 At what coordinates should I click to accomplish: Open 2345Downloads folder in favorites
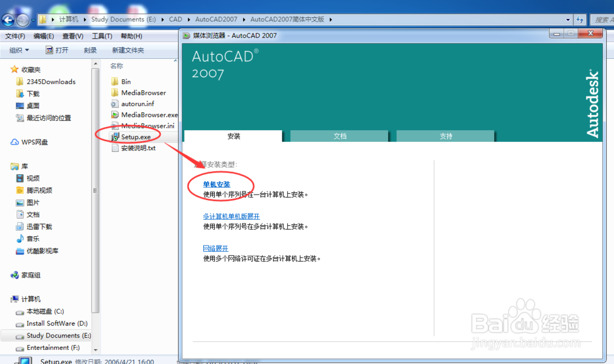51,82
